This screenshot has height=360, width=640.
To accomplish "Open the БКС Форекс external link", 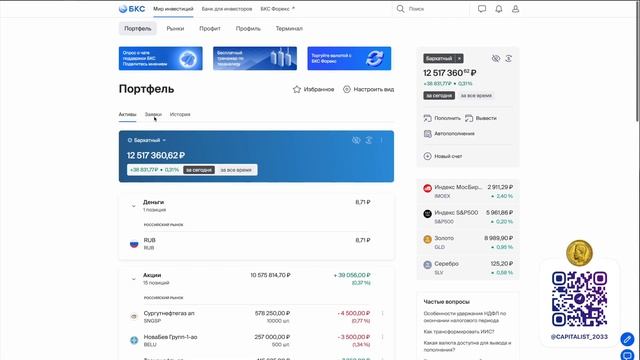I will [278, 9].
